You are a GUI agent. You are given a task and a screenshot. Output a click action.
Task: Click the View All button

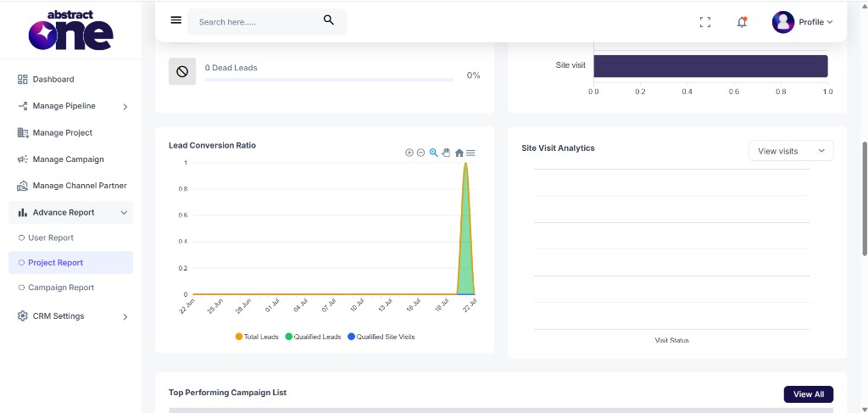tap(808, 394)
